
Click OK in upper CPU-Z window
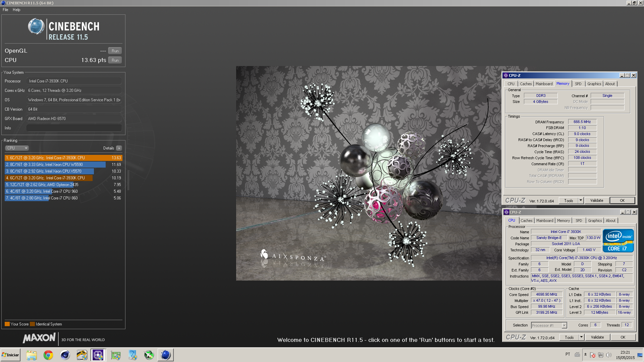622,200
